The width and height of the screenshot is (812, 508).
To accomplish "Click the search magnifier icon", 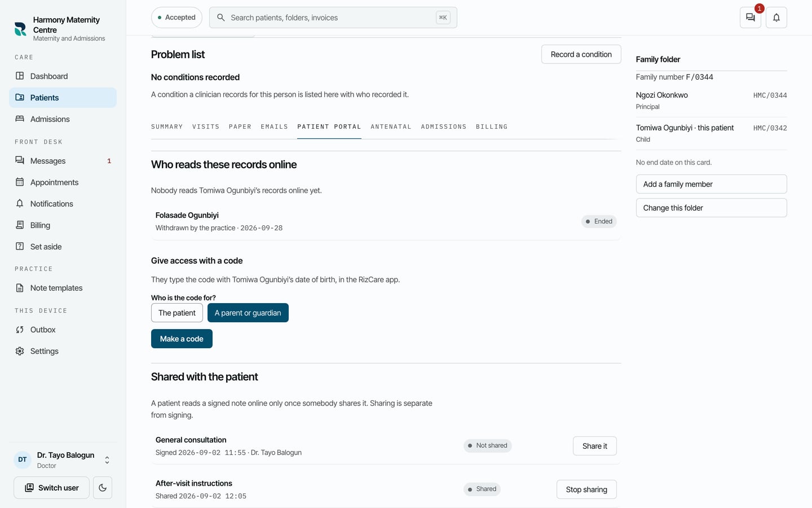I will pyautogui.click(x=221, y=17).
